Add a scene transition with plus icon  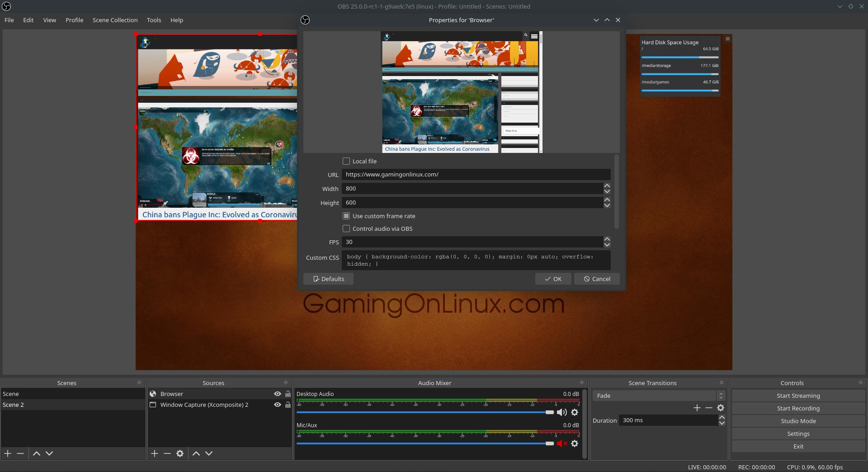(x=697, y=408)
